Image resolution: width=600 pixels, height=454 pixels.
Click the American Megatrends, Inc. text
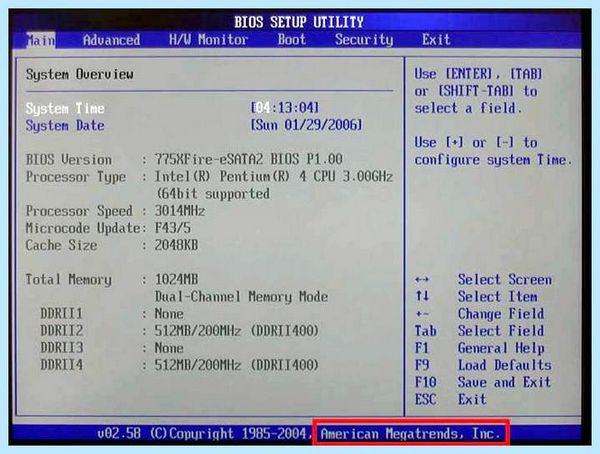(410, 434)
